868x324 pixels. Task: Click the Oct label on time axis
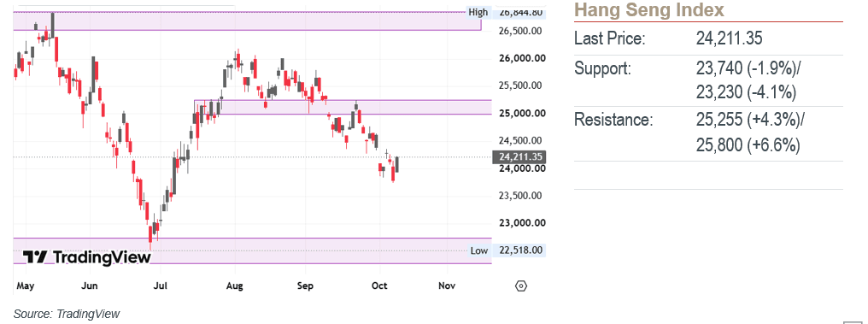(379, 286)
